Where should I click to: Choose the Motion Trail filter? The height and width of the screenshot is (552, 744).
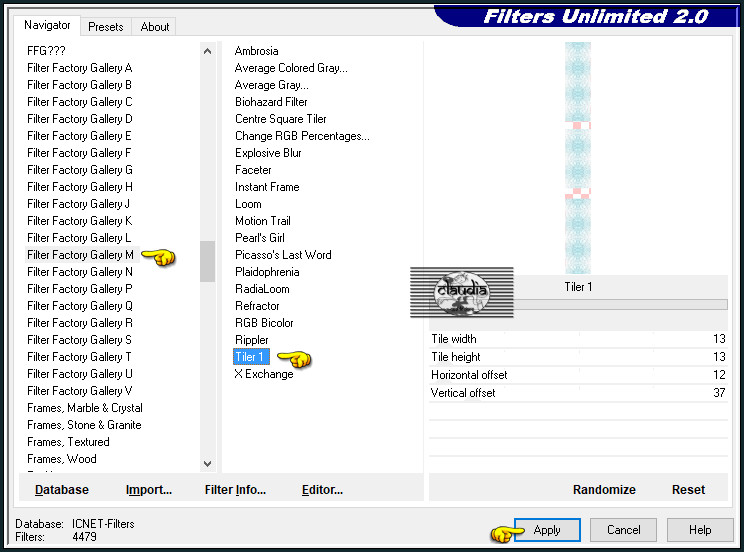(x=263, y=221)
